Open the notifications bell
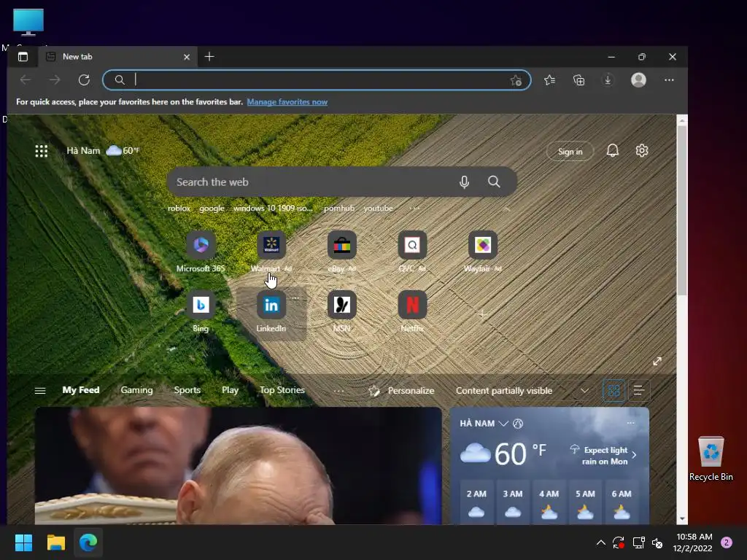 [613, 151]
